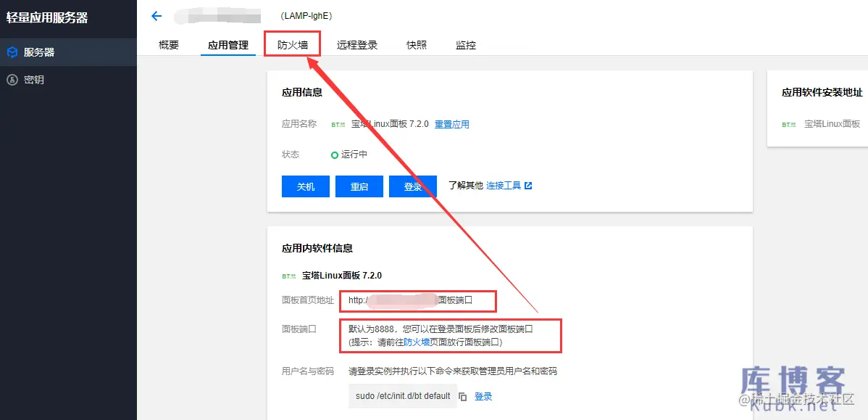The height and width of the screenshot is (420, 868).
Task: Select the 应用管理 tab
Action: [228, 46]
